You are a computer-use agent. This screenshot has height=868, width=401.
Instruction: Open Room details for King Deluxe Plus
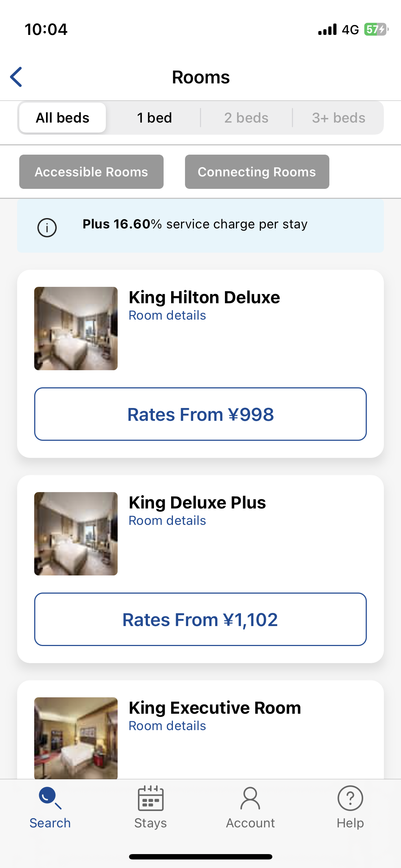[167, 521]
